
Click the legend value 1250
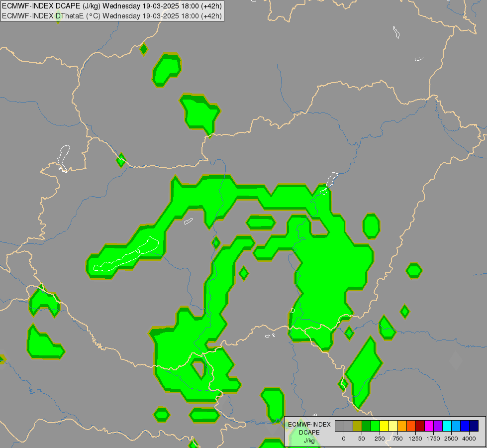pos(415,439)
